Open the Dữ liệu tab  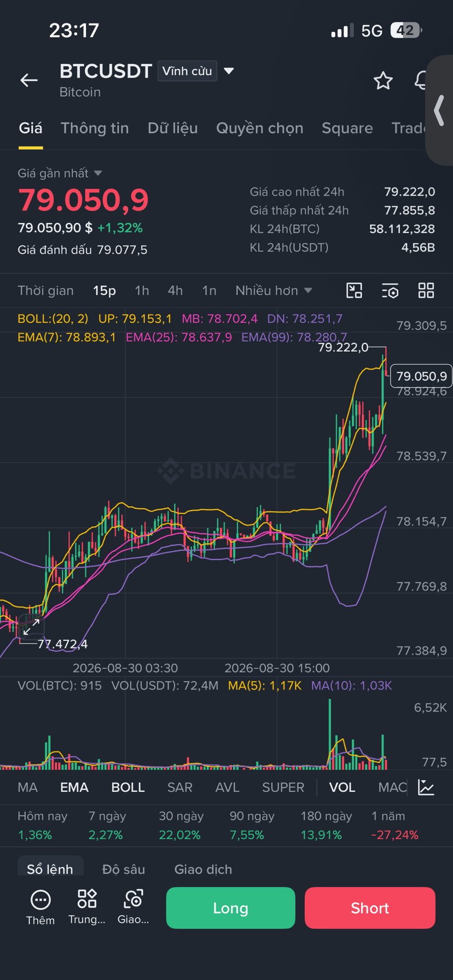pyautogui.click(x=172, y=128)
